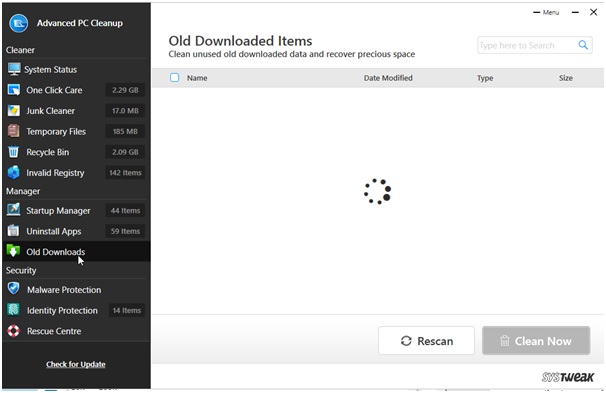Click the One Click Care icon
606x393 pixels.
pos(14,90)
